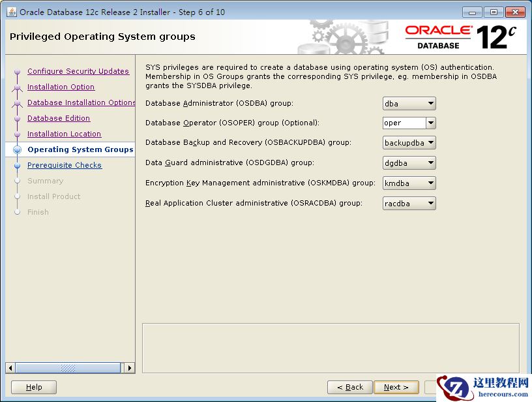Go to Prerequisite Checks step

(x=65, y=165)
